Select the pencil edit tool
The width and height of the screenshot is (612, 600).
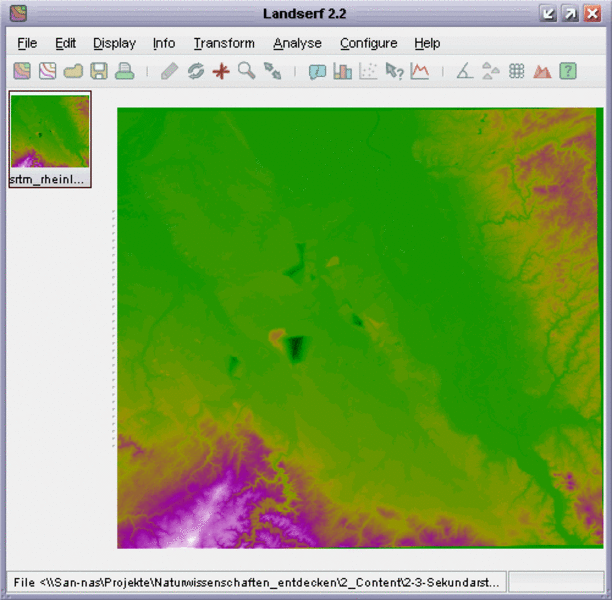pos(170,71)
